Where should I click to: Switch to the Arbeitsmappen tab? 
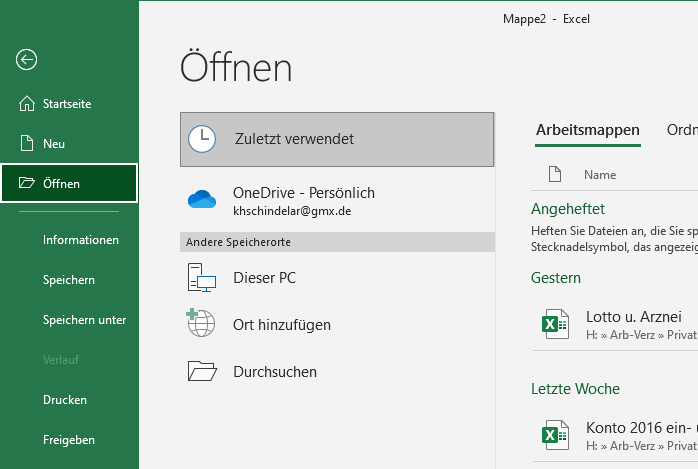pyautogui.click(x=587, y=130)
